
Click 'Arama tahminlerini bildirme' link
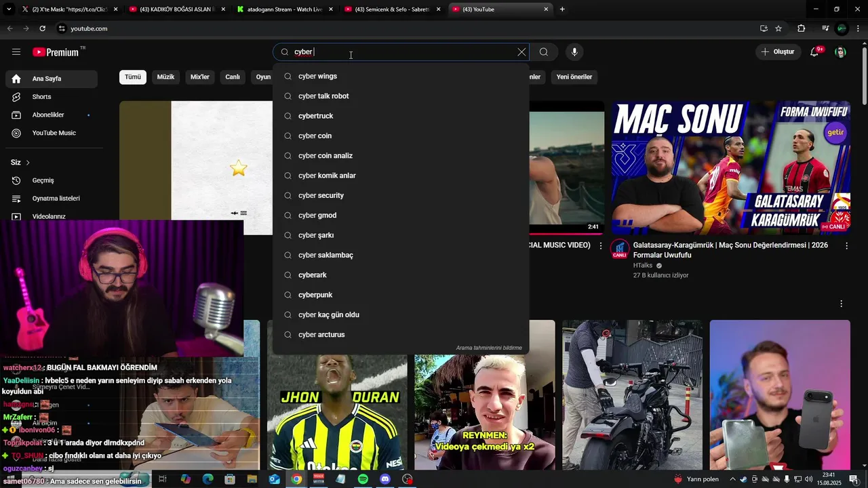[x=489, y=348]
